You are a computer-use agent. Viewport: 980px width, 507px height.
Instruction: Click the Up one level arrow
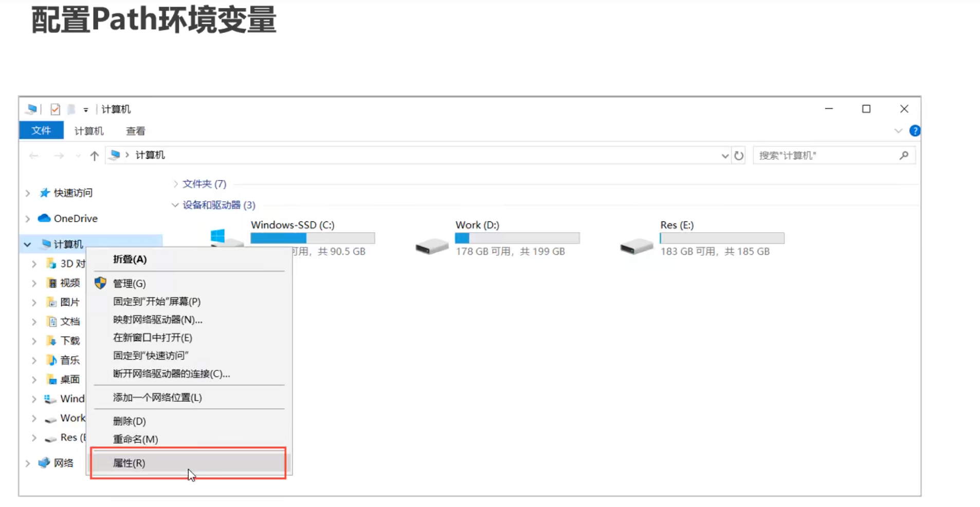pos(94,156)
